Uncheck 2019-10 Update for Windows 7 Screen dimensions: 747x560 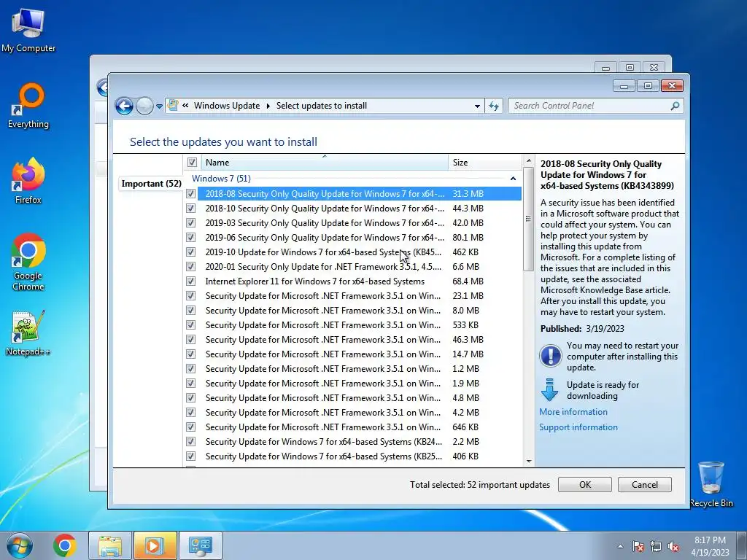tap(190, 252)
